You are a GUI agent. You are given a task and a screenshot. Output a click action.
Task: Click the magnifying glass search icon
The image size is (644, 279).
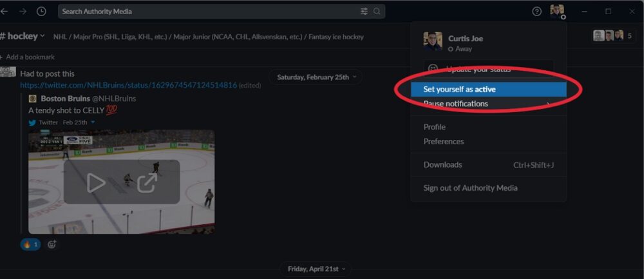click(x=377, y=12)
